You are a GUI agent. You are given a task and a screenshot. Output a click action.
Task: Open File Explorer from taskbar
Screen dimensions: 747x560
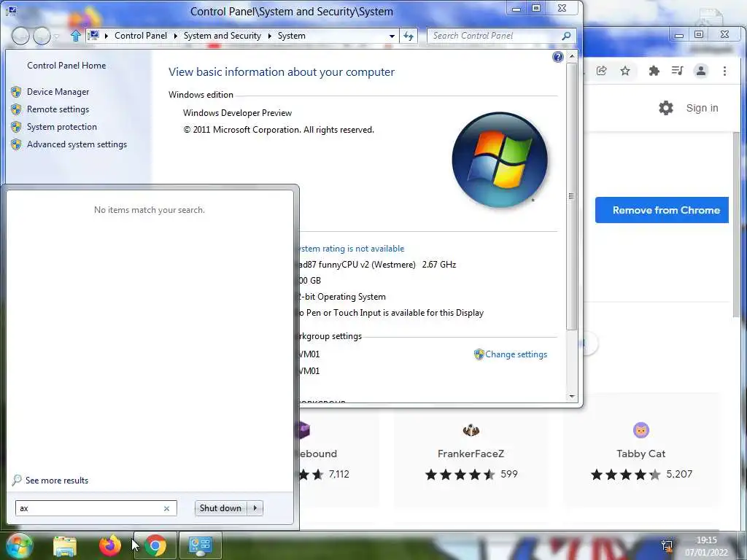click(65, 546)
